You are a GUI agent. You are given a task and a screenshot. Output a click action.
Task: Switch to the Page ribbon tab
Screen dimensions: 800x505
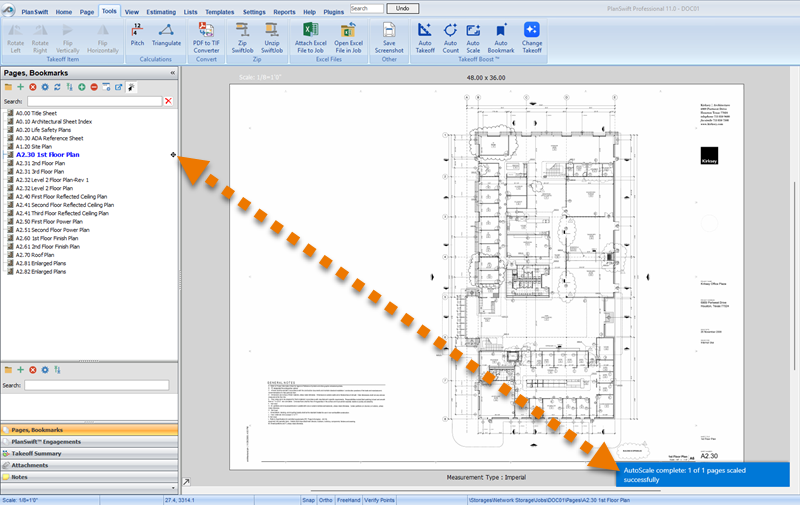pyautogui.click(x=87, y=12)
